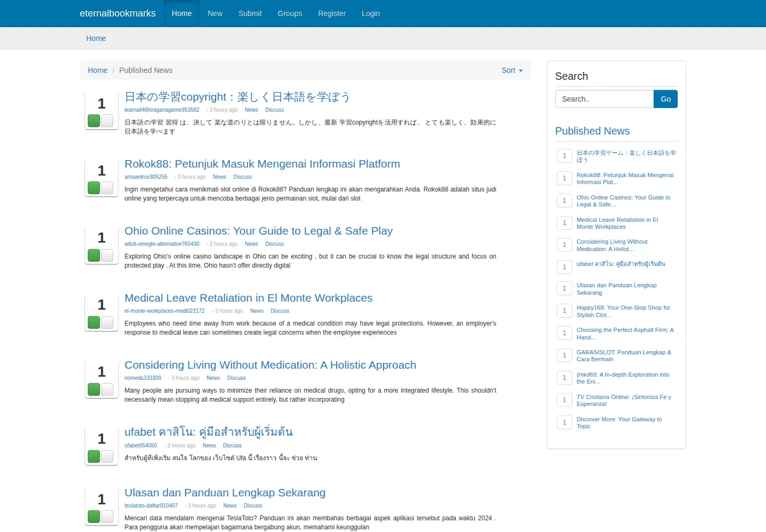Upvote the ufabet story
This screenshot has height=532, width=766.
click(94, 456)
